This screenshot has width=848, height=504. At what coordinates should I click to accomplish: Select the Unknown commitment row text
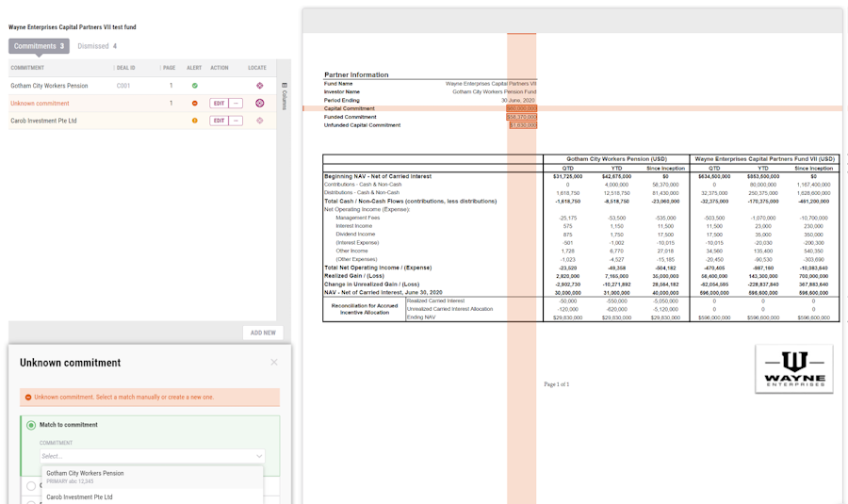point(40,104)
